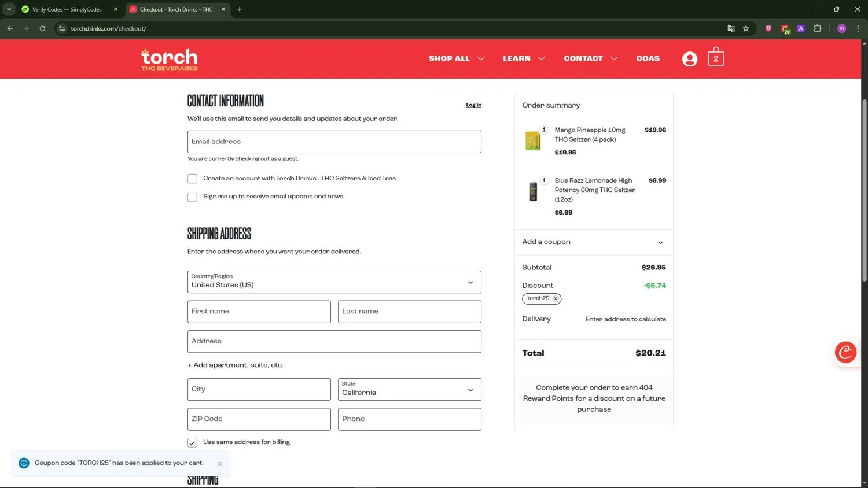Expand the LEARN menu
Viewport: 868px width, 488px height.
(x=524, y=58)
